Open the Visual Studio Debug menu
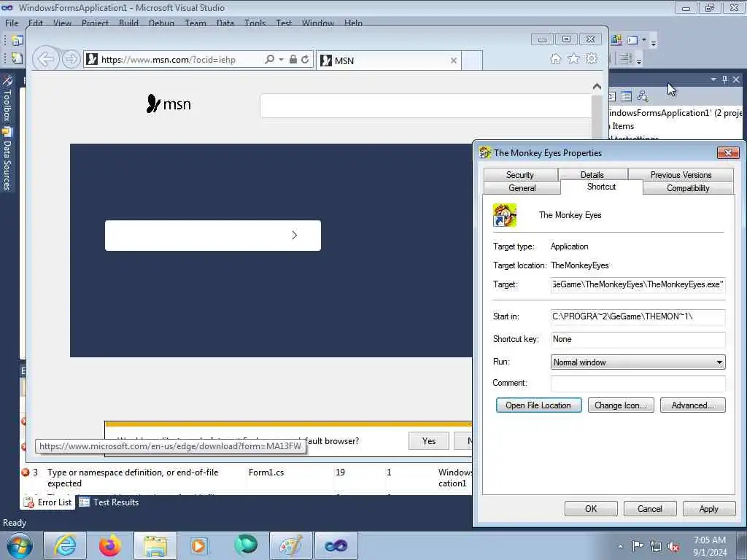Viewport: 747px width, 560px height. coord(161,23)
